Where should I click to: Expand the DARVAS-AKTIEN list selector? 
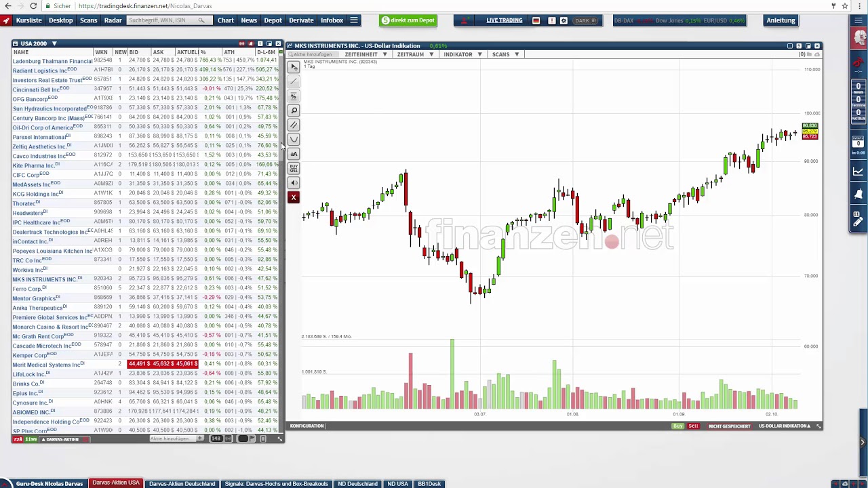click(x=61, y=439)
